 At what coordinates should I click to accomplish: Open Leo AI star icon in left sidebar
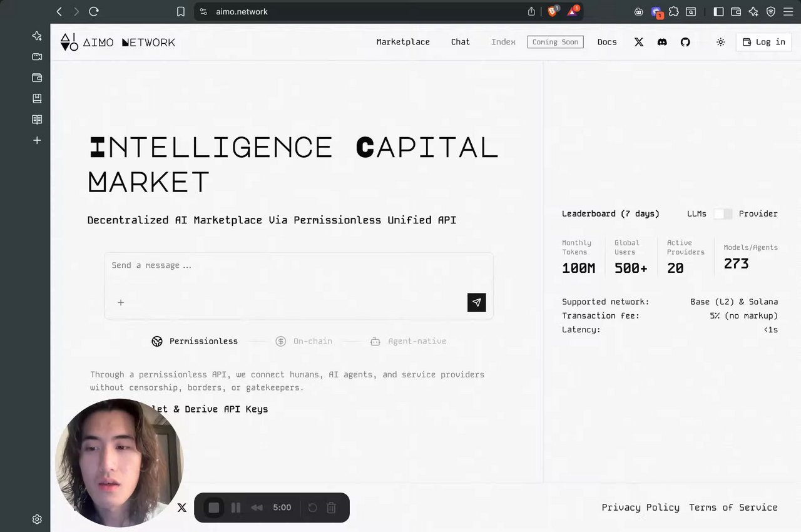click(x=37, y=36)
